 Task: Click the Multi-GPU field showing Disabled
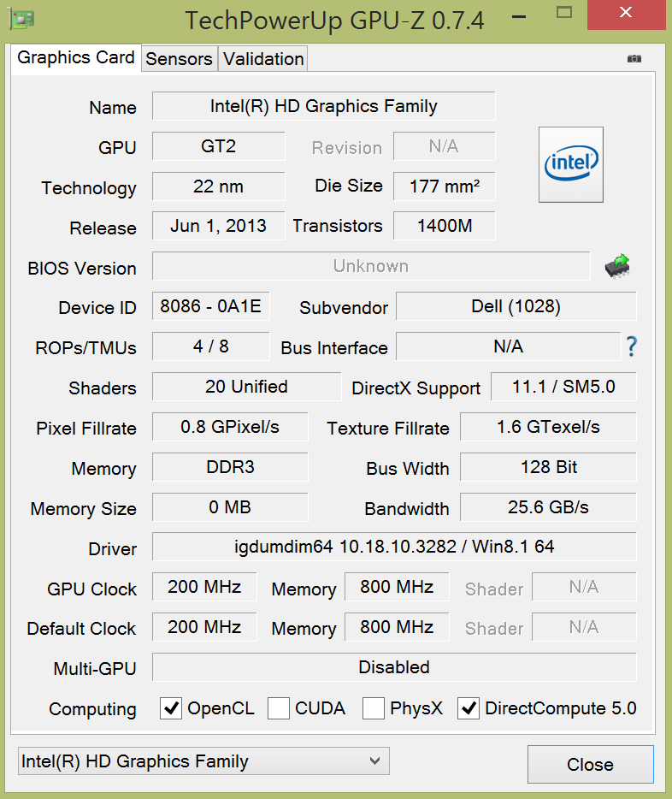(x=394, y=667)
